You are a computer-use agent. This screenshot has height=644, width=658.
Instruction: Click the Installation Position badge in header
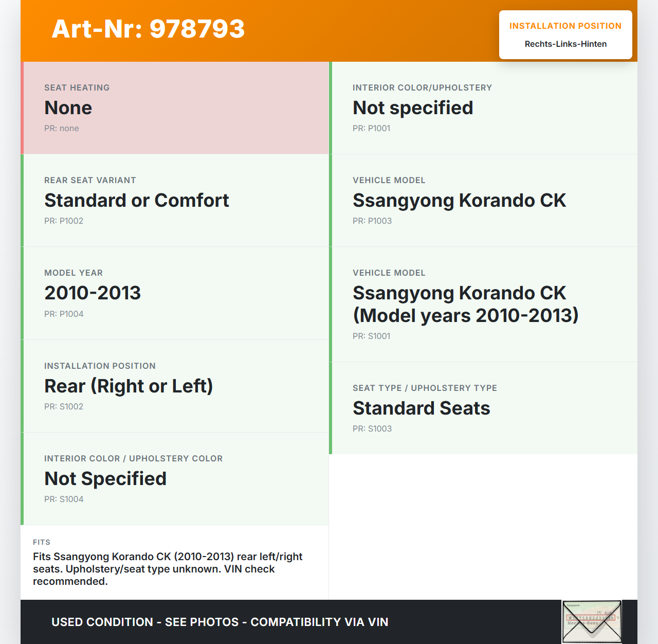click(x=565, y=34)
